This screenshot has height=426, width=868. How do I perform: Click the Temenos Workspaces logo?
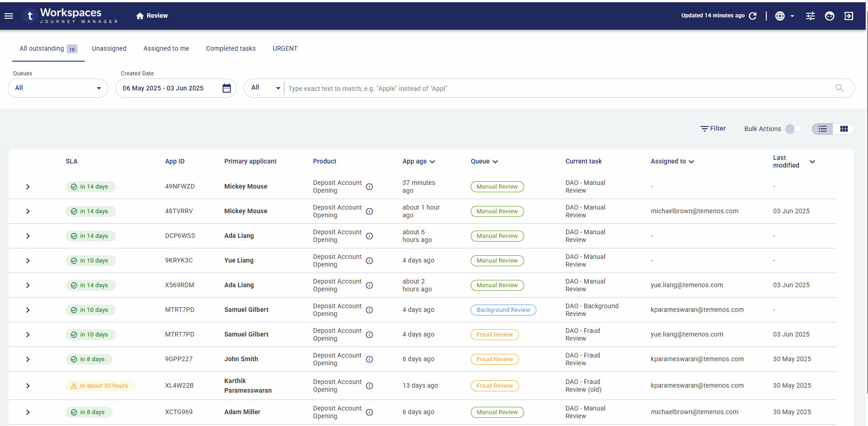[71, 16]
